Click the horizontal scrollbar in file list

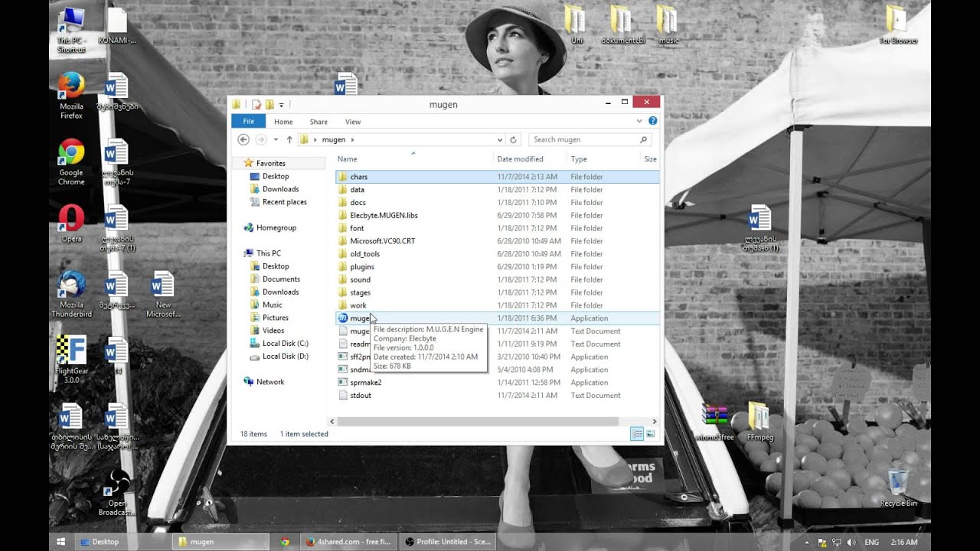477,421
